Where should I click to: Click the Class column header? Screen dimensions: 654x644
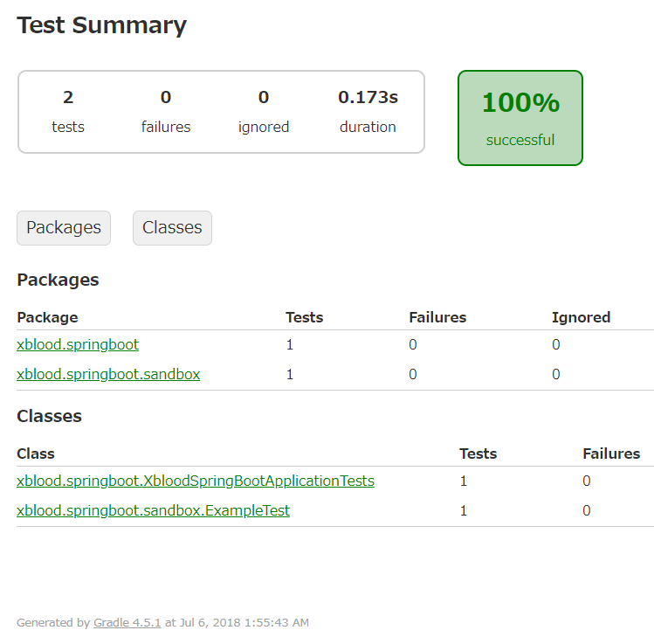(x=36, y=454)
